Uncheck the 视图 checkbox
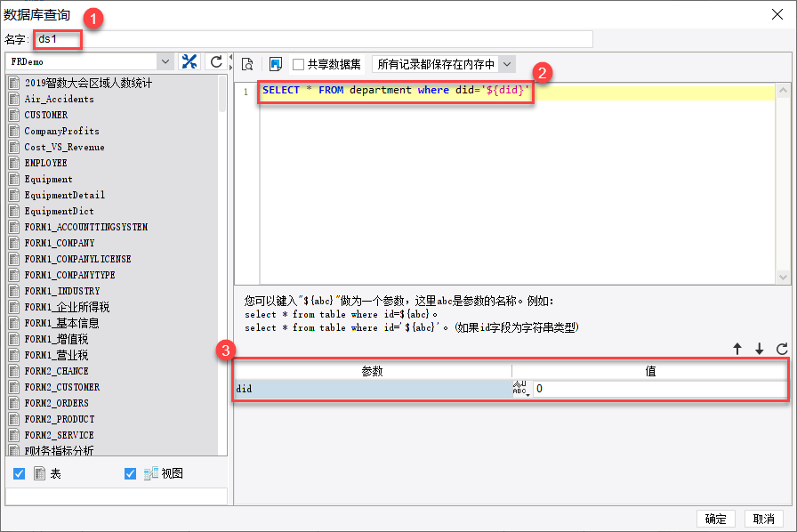 (130, 473)
